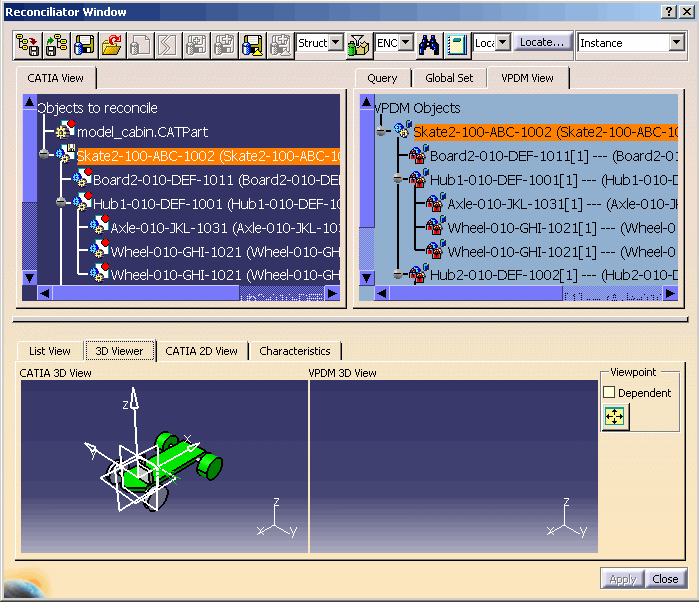Click the grayed new document database icon
This screenshot has width=699, height=602.
140,45
